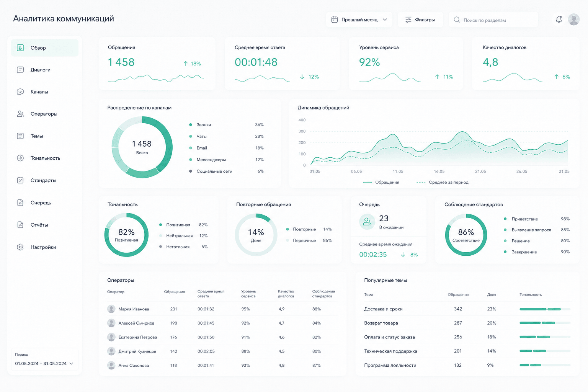Toggle the Обращения chart legend series
Image resolution: width=588 pixels, height=392 pixels.
381,182
